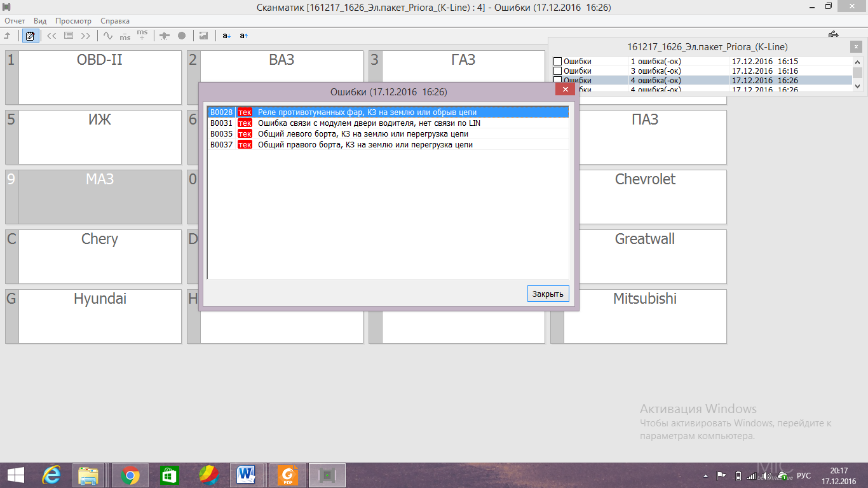Click the battery tray icon
This screenshot has width=868, height=488.
pyautogui.click(x=737, y=475)
